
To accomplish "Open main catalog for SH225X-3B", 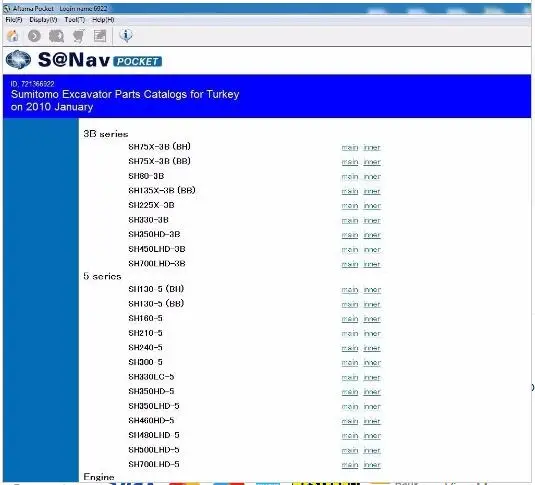I will tap(350, 205).
